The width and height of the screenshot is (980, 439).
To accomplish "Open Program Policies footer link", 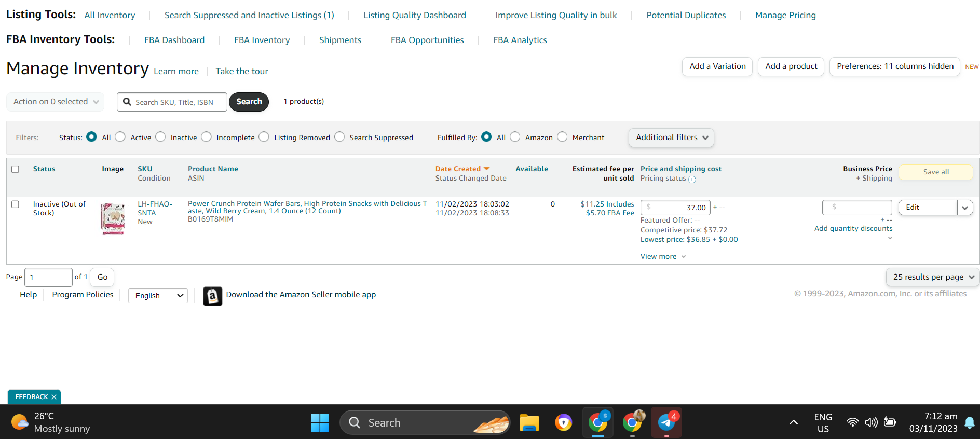I will pos(83,295).
